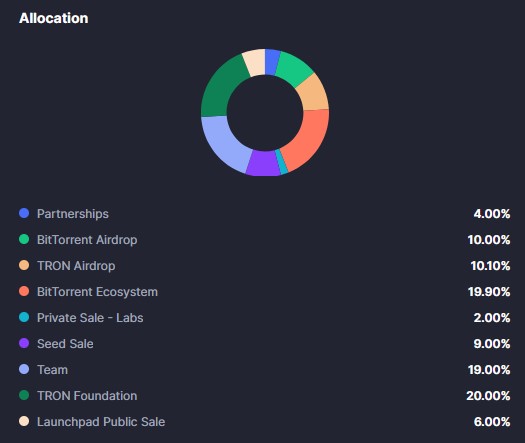This screenshot has width=525, height=443.
Task: Select the Team legend label
Action: point(53,370)
